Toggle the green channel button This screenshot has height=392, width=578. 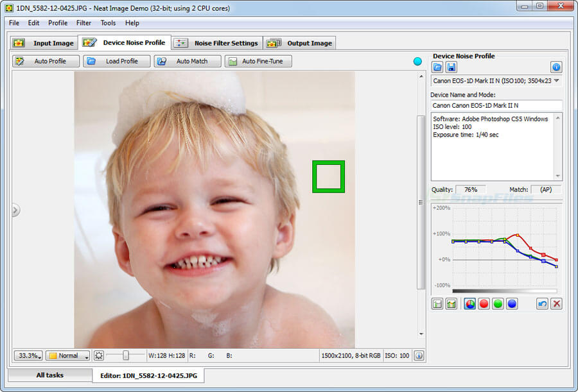pos(498,304)
